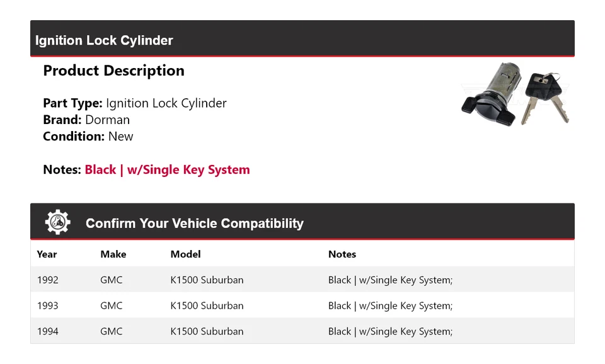Screen dimensions: 605x364
Task: Click the red Black | w/Single Key System note
Action: pyautogui.click(x=167, y=169)
